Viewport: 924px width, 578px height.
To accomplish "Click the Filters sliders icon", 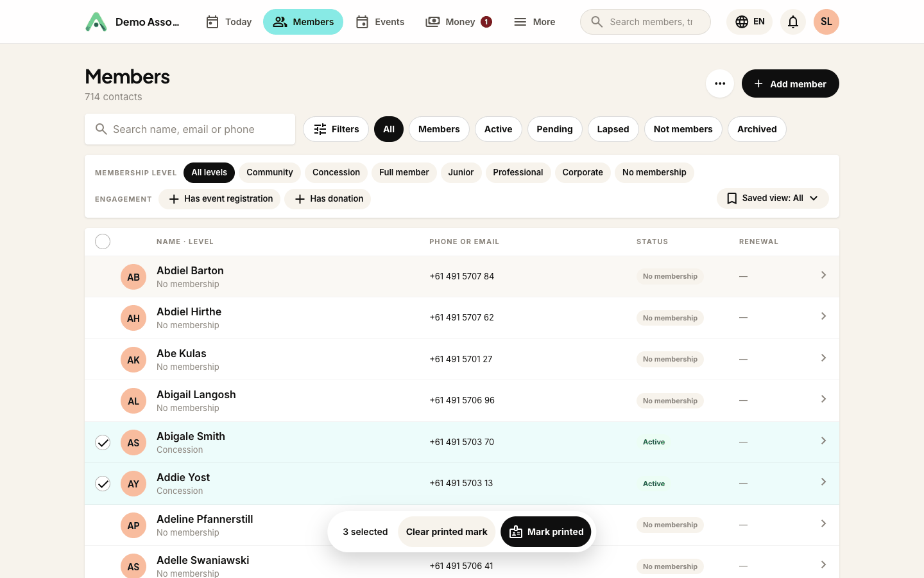I will (x=320, y=129).
